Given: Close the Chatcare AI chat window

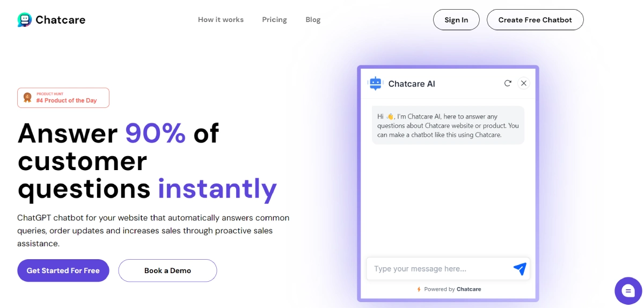Looking at the screenshot, I should (524, 83).
